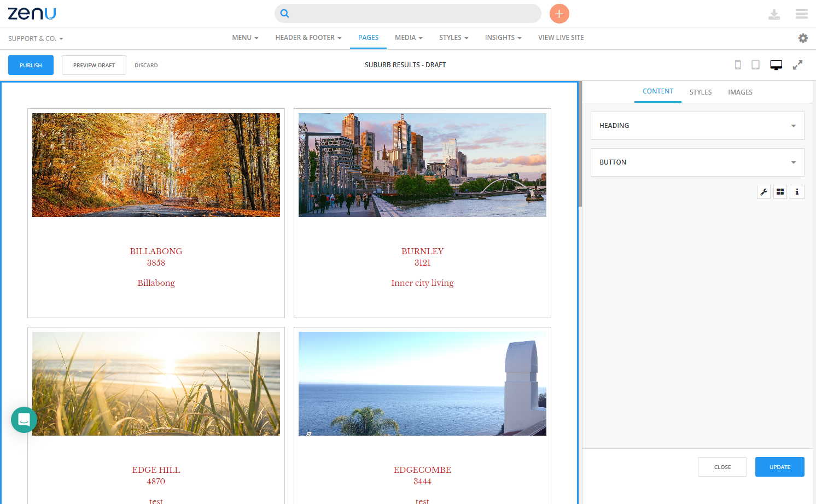Click the download icon in top bar
The image size is (816, 504).
(x=774, y=14)
